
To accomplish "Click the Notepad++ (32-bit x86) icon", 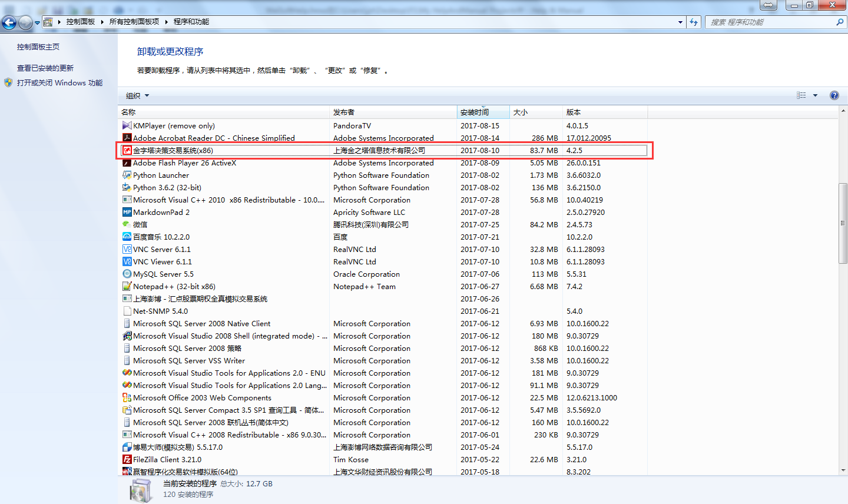I will tap(127, 286).
